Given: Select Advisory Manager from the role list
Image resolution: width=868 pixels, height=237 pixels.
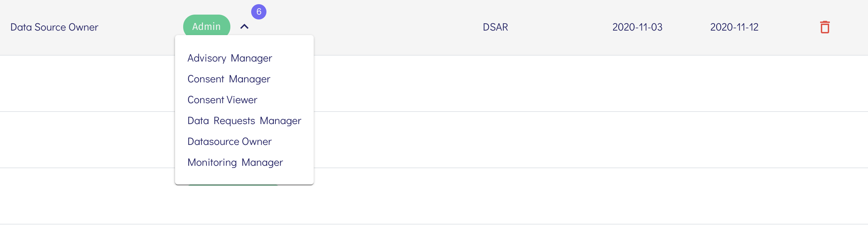Looking at the screenshot, I should click(230, 58).
